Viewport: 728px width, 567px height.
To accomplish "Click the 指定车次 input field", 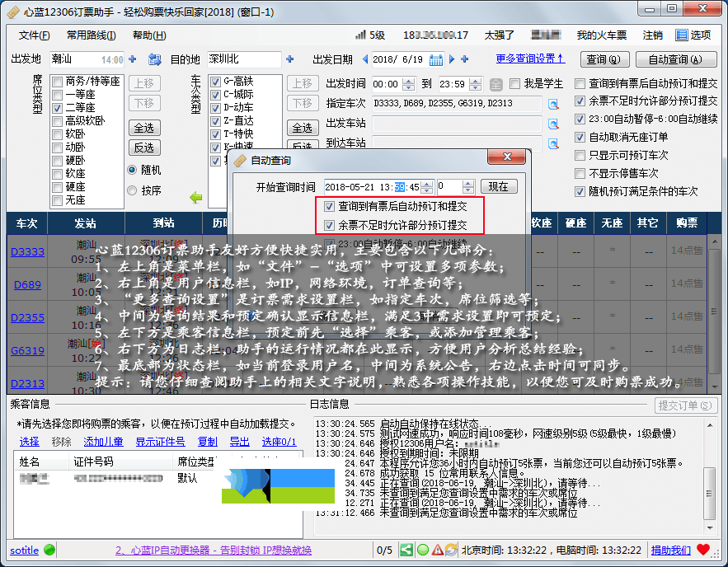I will tap(457, 104).
